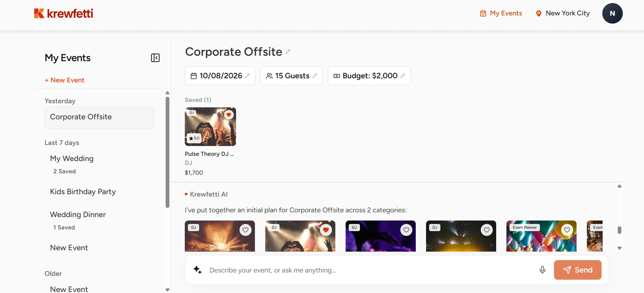Click the $1,700 price text
This screenshot has width=644, height=293.
(194, 173)
